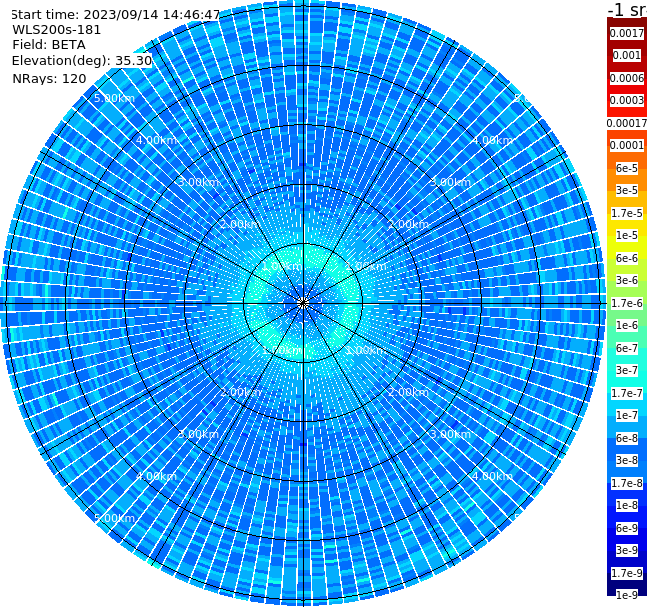Image resolution: width=647 pixels, height=607 pixels.
Task: Select the 2.00km label in upper-right quadrant
Action: point(409,224)
